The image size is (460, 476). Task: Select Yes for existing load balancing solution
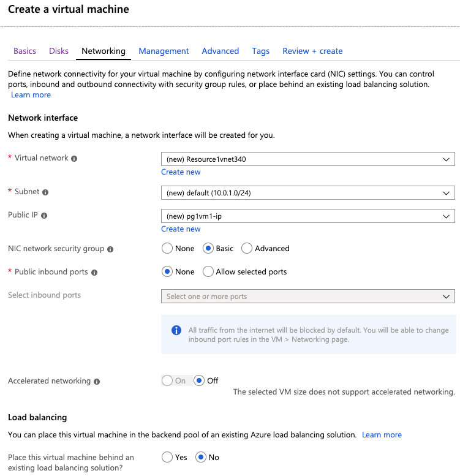tap(167, 457)
